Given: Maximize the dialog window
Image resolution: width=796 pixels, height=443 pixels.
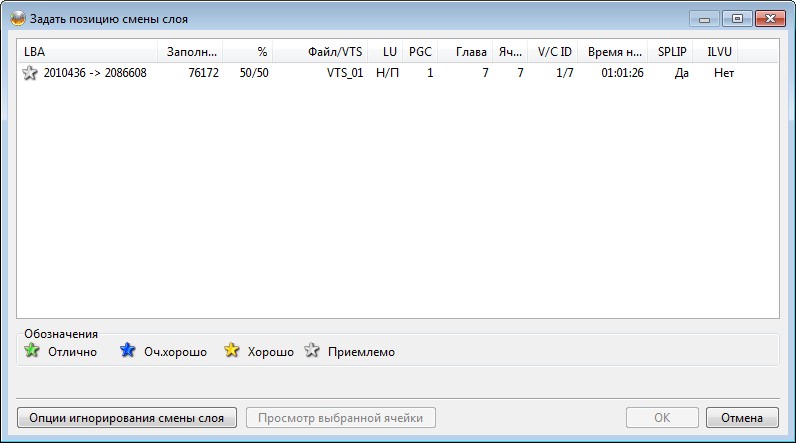Looking at the screenshot, I should click(737, 19).
